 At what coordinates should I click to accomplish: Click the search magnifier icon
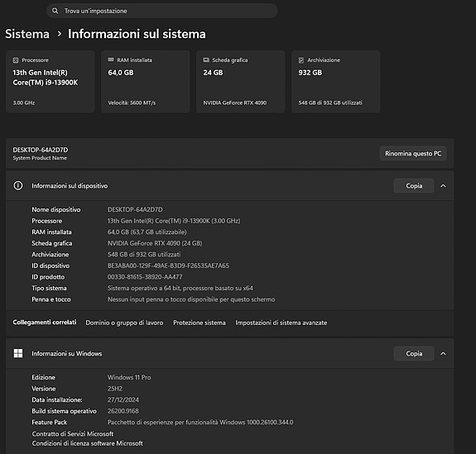[55, 11]
